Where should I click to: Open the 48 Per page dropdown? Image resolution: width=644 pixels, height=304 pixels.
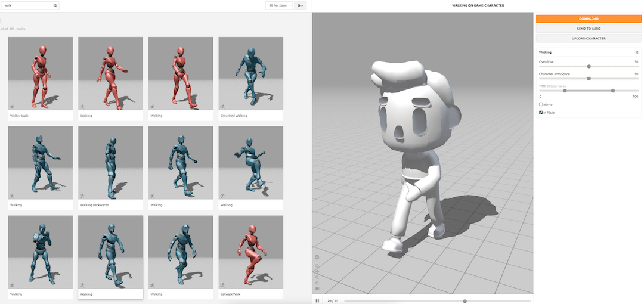pos(279,6)
